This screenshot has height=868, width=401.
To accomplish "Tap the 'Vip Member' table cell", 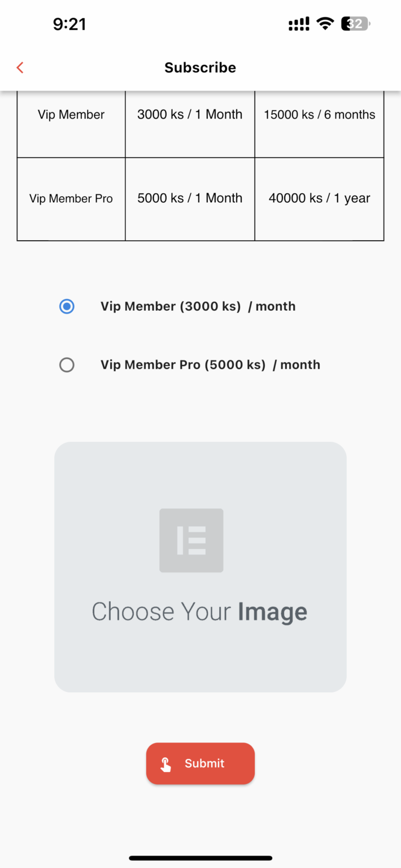I will point(71,115).
